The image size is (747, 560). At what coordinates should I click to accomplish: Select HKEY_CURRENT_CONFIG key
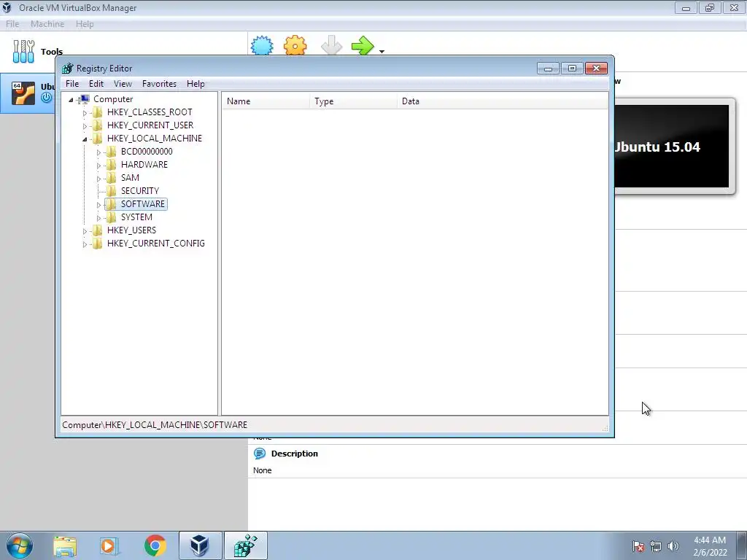(x=156, y=244)
